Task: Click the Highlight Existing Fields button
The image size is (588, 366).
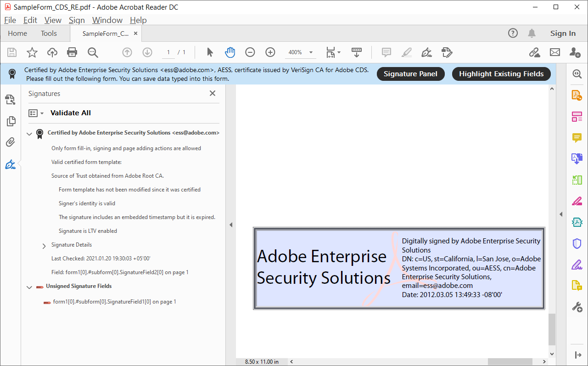Action: pyautogui.click(x=501, y=73)
